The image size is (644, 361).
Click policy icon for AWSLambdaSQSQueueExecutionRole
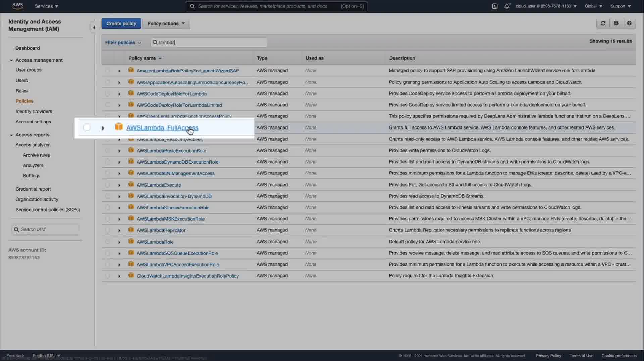pos(131,253)
